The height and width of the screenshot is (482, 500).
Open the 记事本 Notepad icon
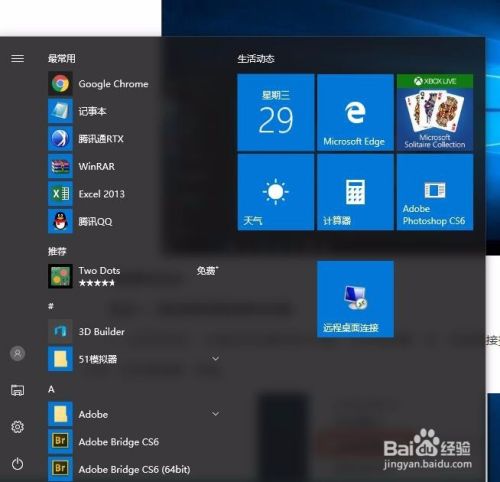coord(60,111)
